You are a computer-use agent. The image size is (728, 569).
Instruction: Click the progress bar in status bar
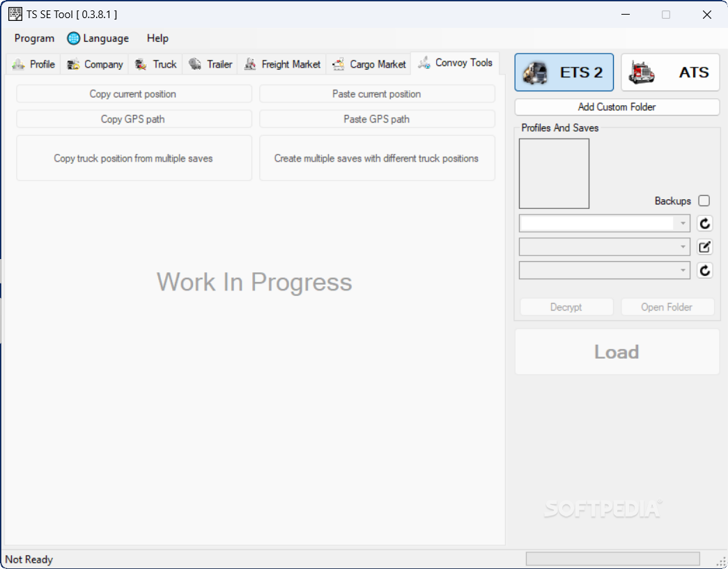[612, 559]
